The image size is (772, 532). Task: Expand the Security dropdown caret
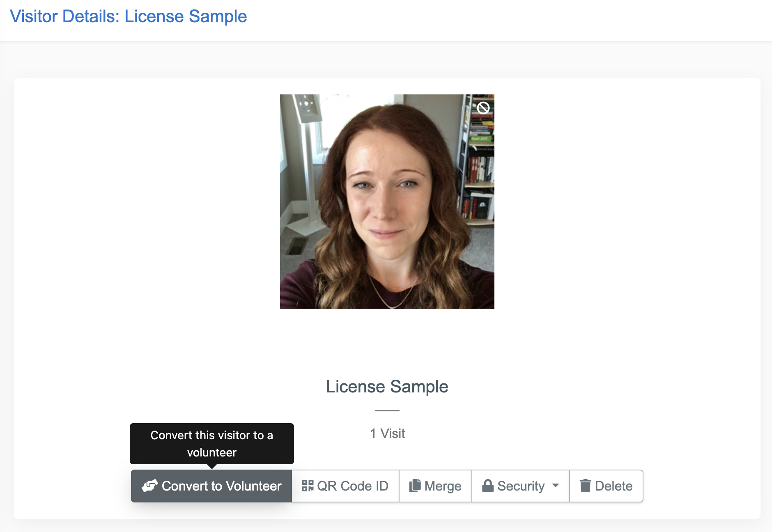coord(556,486)
